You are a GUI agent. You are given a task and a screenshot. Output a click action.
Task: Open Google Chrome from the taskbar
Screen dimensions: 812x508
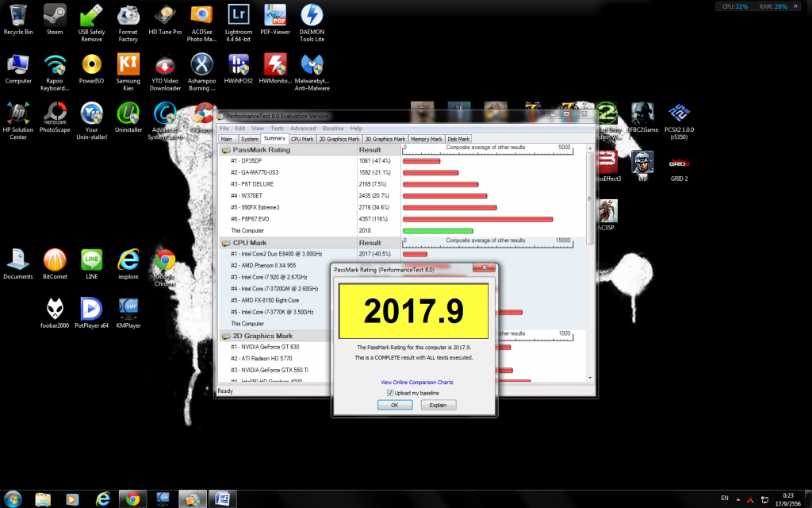(x=132, y=499)
